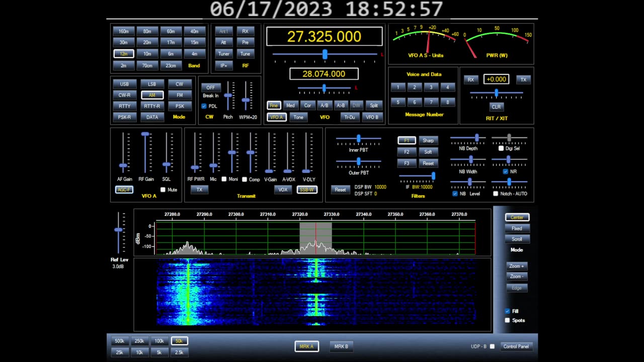644x362 pixels.
Task: Click the VFO Tone button
Action: pyautogui.click(x=298, y=117)
